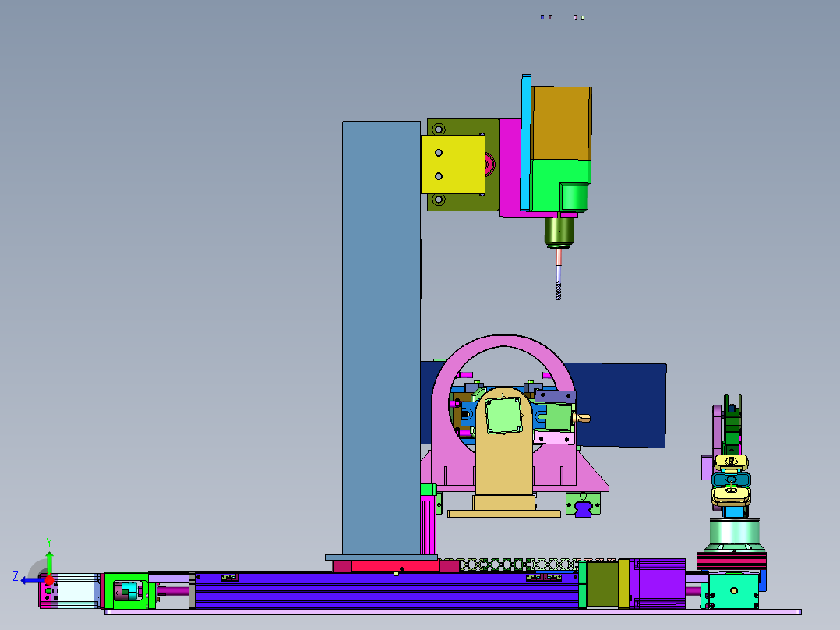Select the gold-brown spindle motor block
The height and width of the screenshot is (630, 840).
click(561, 122)
